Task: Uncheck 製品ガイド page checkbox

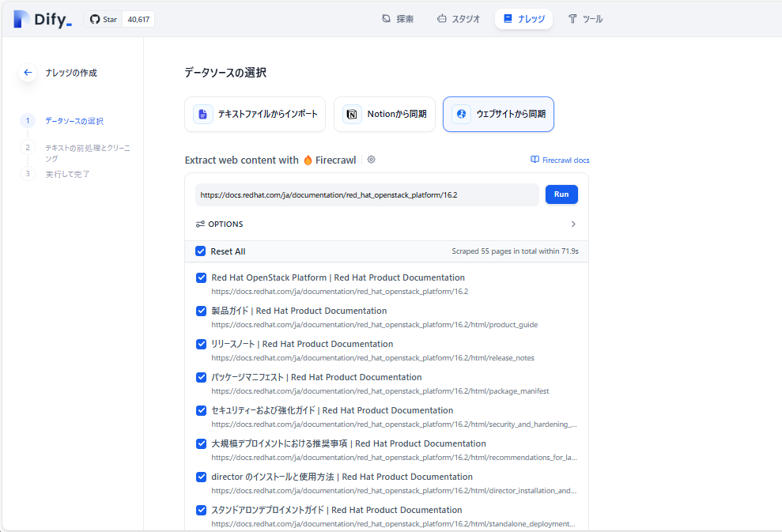Action: tap(202, 311)
